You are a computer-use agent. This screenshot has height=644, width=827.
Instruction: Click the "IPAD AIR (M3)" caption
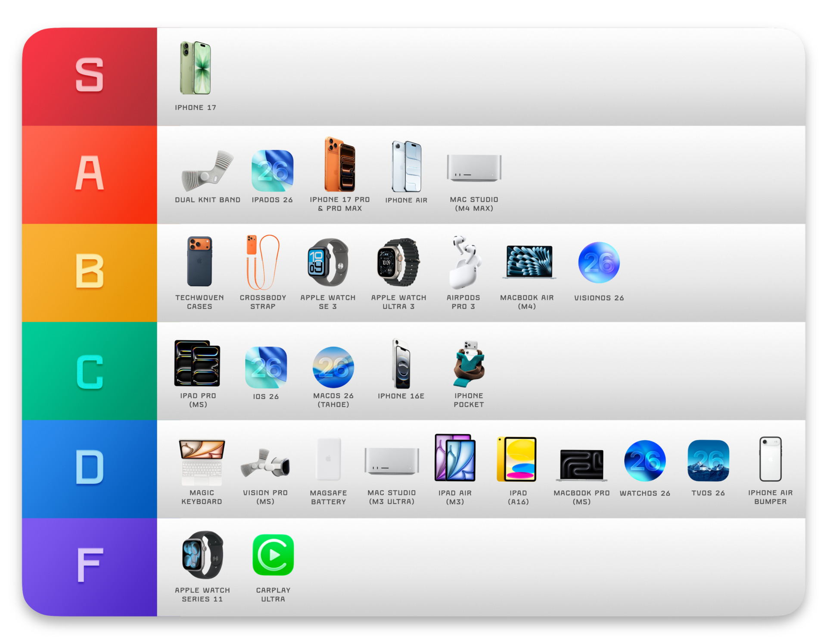(x=455, y=497)
